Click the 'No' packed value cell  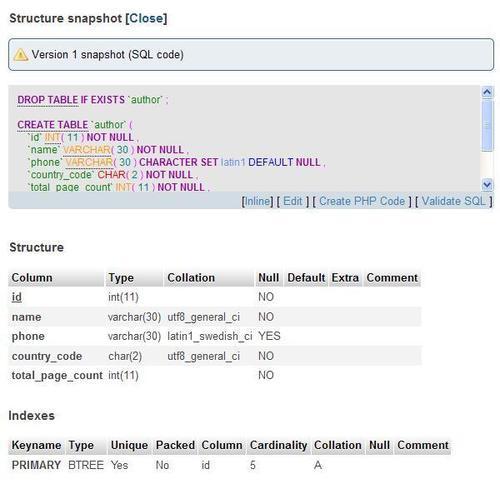point(162,465)
